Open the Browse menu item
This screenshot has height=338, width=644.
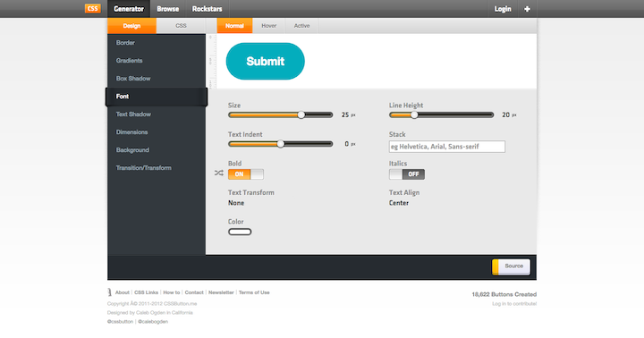pos(168,9)
